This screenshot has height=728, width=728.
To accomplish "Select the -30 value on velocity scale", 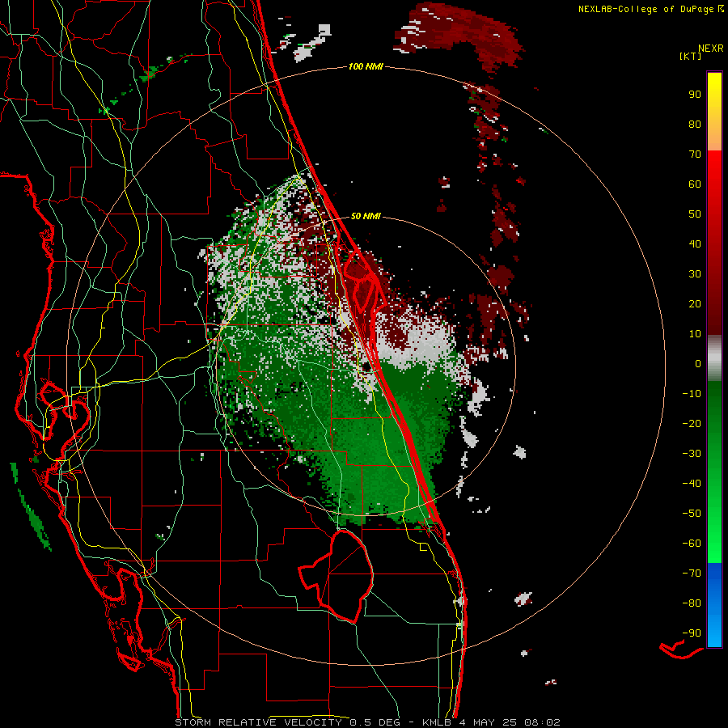I will tap(692, 454).
